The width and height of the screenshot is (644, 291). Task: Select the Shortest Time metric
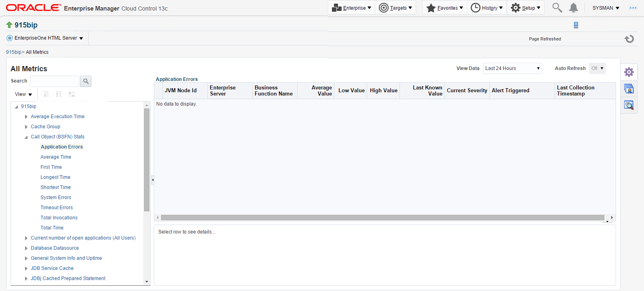tap(55, 187)
